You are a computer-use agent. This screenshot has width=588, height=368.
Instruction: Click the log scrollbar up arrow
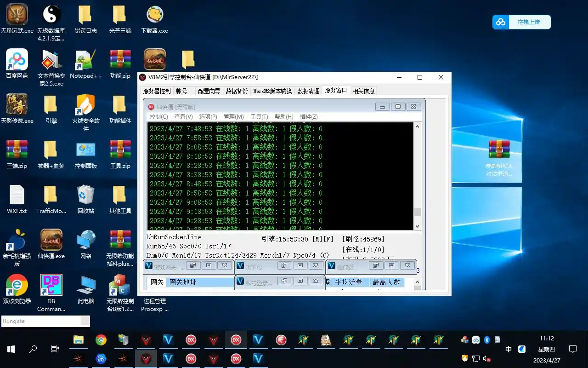point(417,126)
